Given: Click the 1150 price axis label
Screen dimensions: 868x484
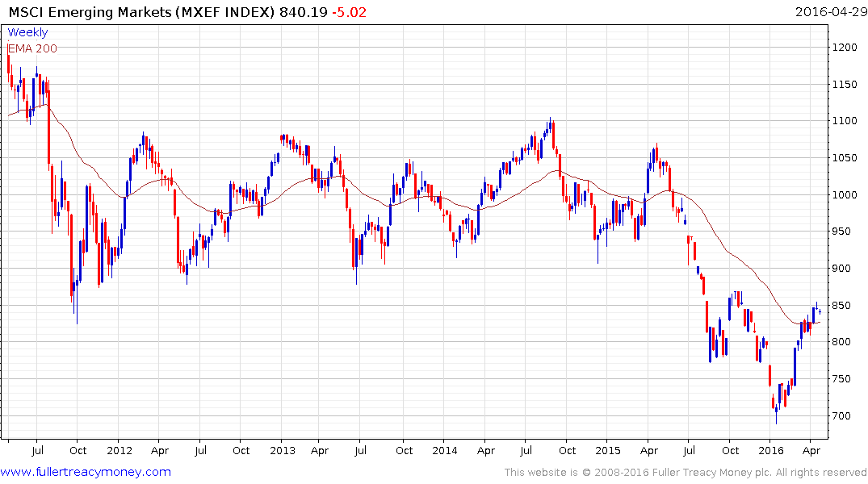Looking at the screenshot, I should point(845,85).
